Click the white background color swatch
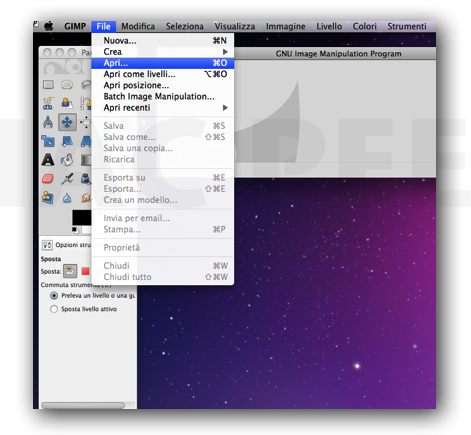 (87, 229)
